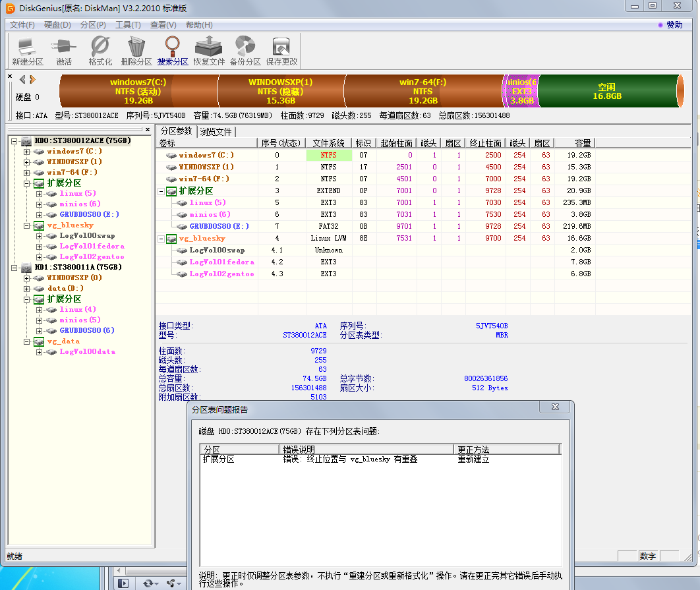The width and height of the screenshot is (700, 590).
Task: Open the 硬盘(D) menu
Action: 57,25
